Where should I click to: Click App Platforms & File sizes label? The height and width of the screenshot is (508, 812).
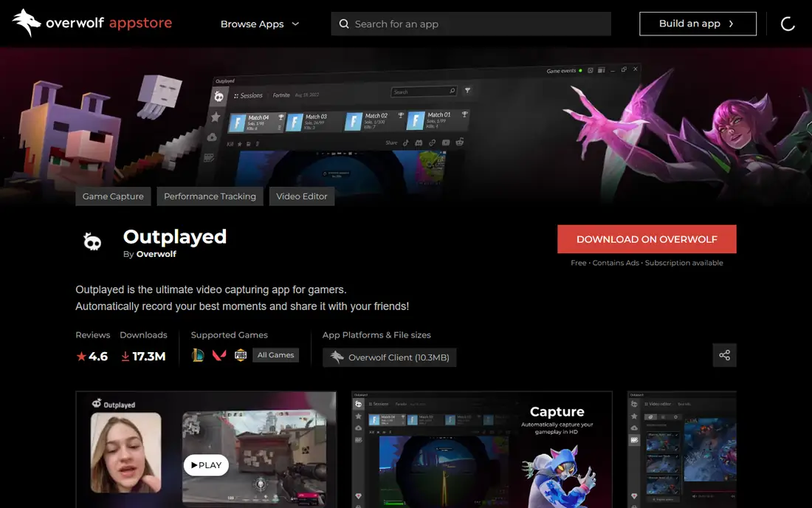tap(376, 335)
